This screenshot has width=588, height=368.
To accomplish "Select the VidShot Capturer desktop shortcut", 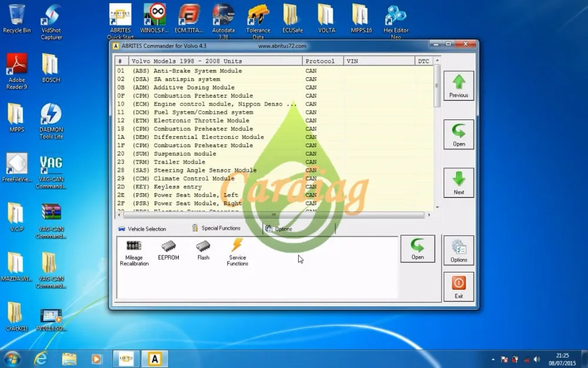I will [x=51, y=22].
